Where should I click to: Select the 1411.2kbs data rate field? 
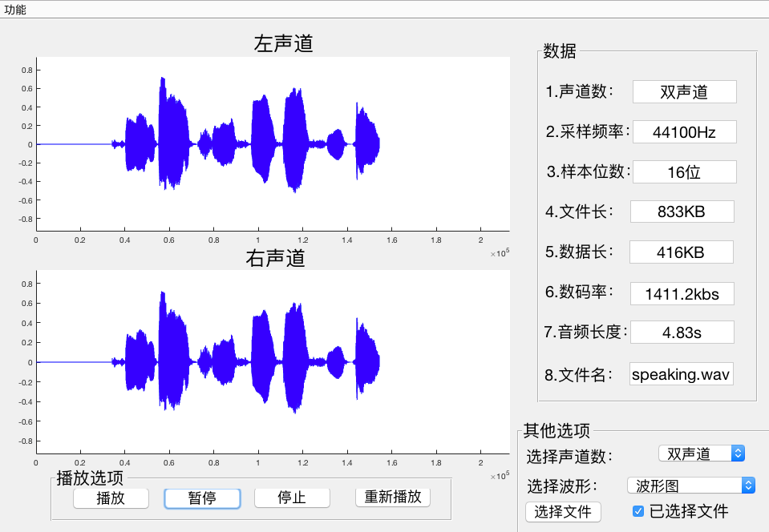click(684, 293)
